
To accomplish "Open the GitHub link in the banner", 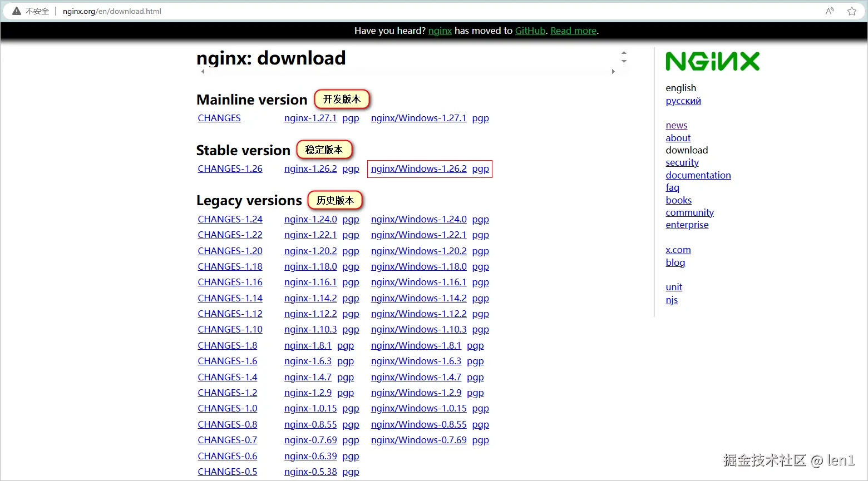I will (x=530, y=31).
